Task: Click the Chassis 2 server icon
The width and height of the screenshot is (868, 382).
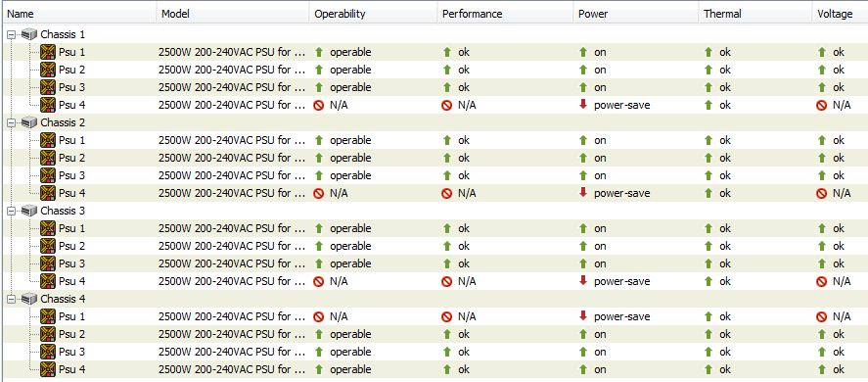Action: click(28, 122)
